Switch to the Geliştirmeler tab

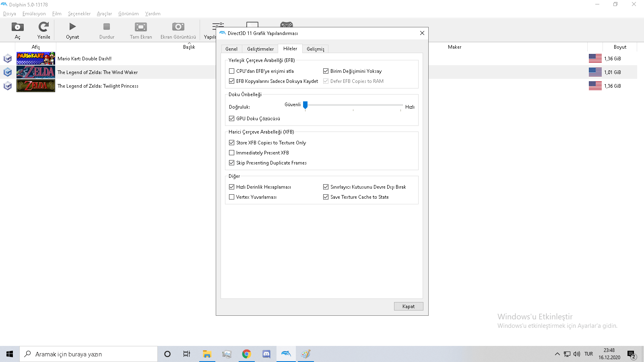pos(260,49)
